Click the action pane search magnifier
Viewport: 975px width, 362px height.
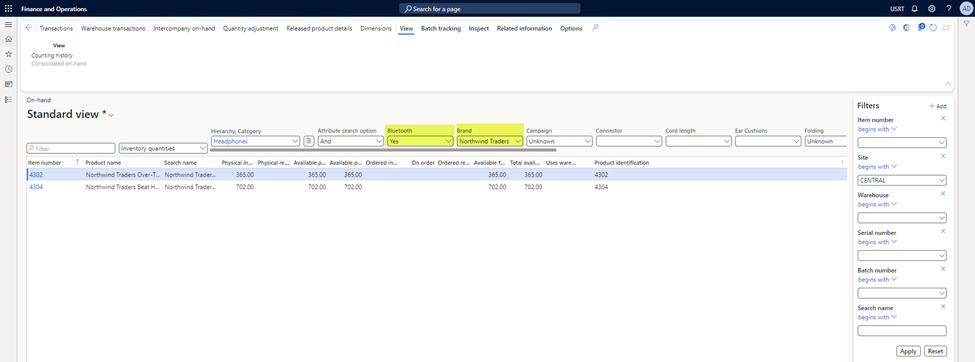click(x=595, y=28)
